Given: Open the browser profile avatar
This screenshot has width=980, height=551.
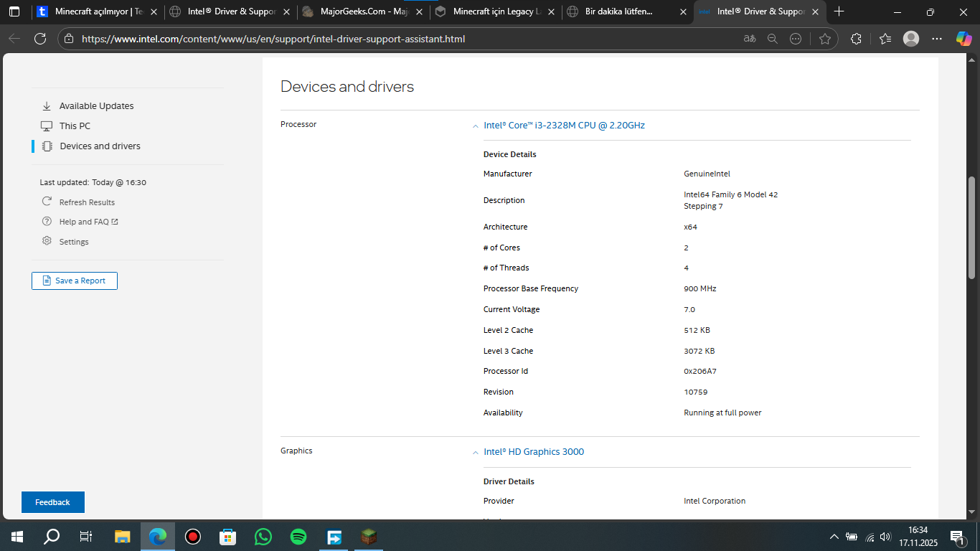Looking at the screenshot, I should click(911, 39).
